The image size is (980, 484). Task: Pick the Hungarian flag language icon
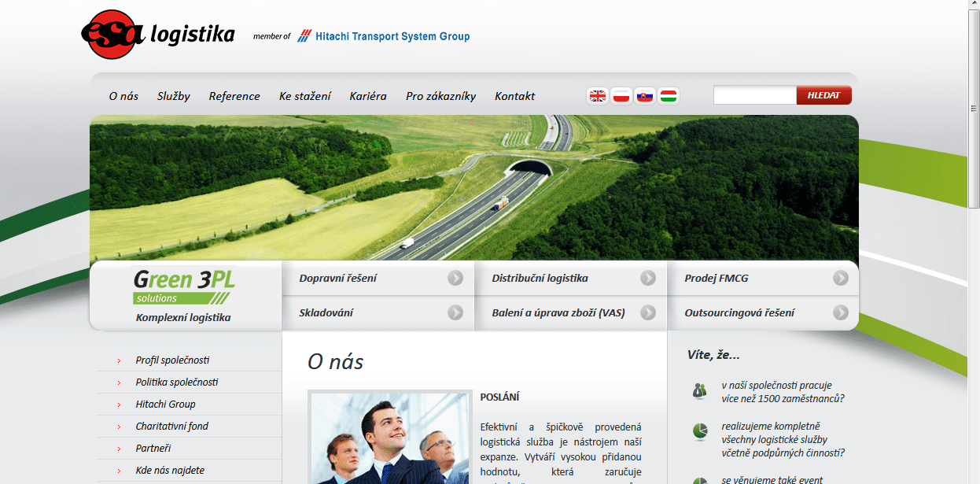click(669, 96)
